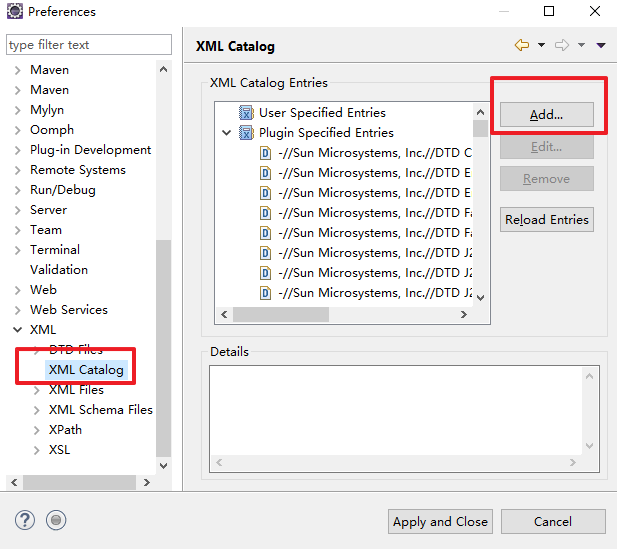
Task: Click preference tree horizontal scroll right arrow
Action: pyautogui.click(x=147, y=482)
